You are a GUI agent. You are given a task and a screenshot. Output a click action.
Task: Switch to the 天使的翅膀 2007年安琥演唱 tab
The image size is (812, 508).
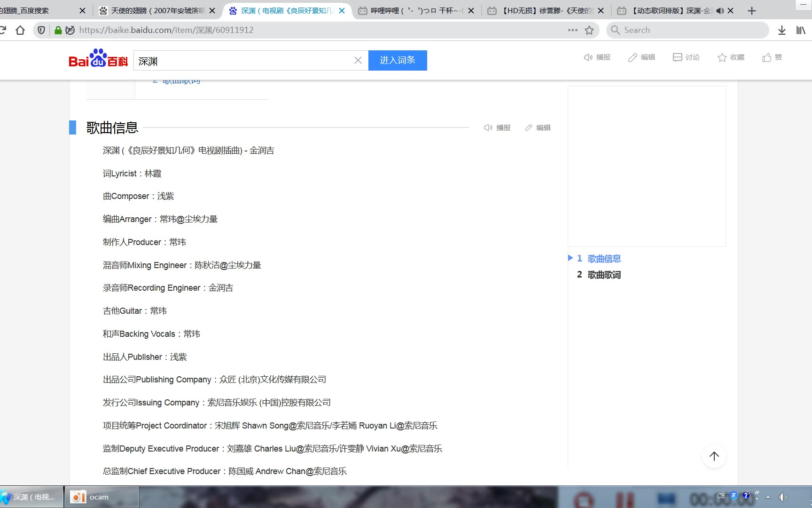(157, 10)
